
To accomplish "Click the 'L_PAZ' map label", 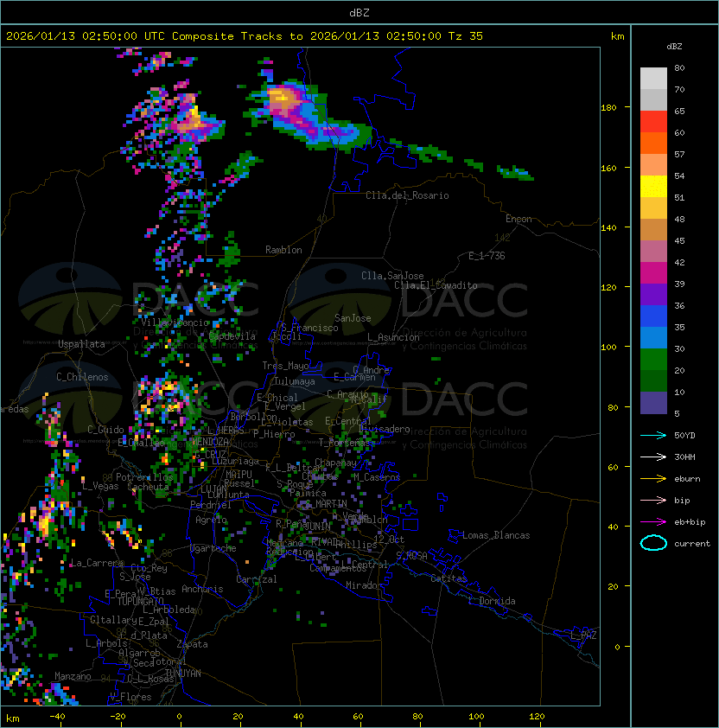I will pyautogui.click(x=583, y=635).
